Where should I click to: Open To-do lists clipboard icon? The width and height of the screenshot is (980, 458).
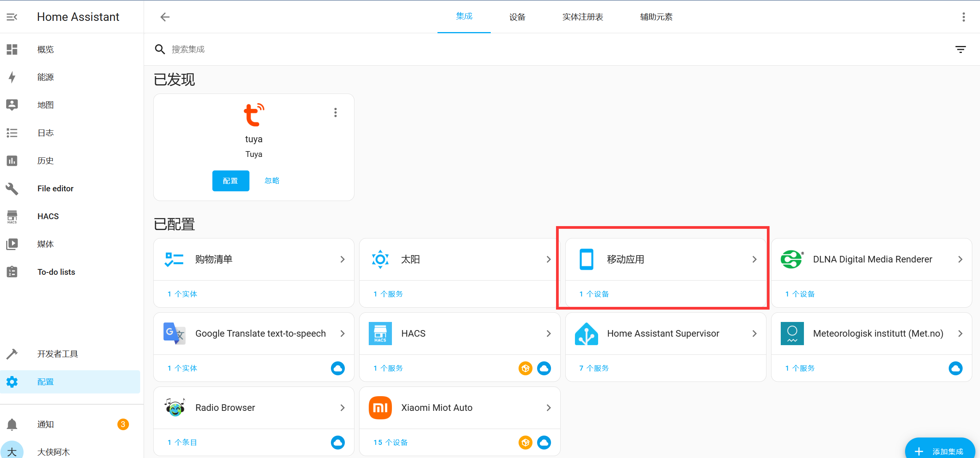coord(12,272)
